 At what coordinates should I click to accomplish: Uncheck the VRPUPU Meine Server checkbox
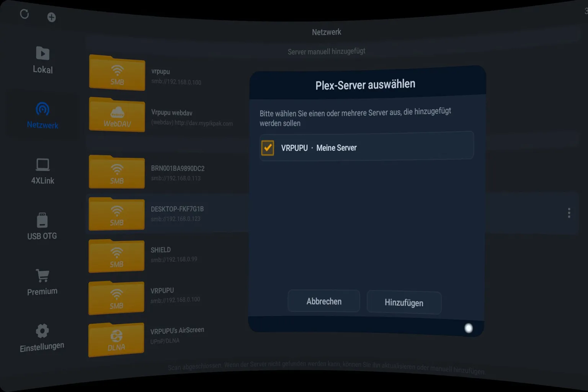[x=268, y=147]
